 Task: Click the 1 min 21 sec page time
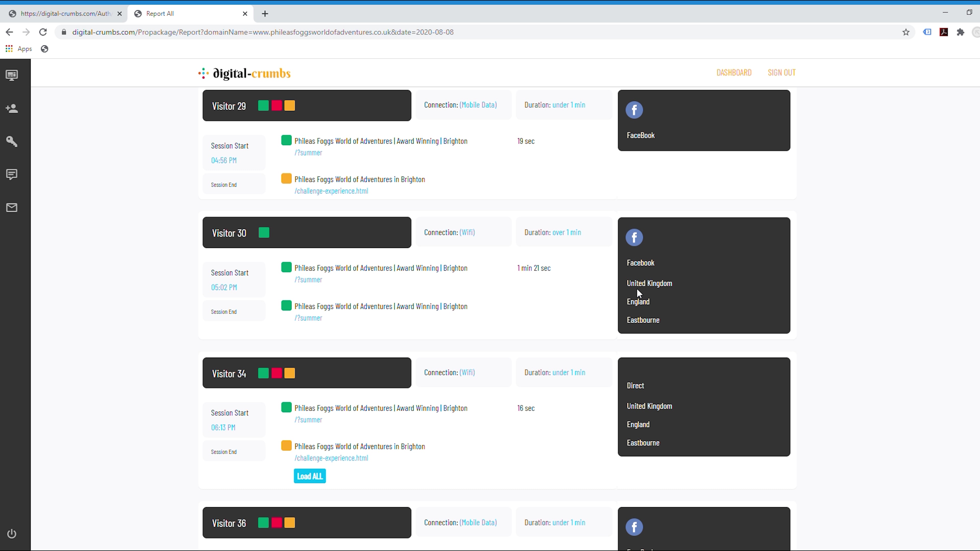534,268
